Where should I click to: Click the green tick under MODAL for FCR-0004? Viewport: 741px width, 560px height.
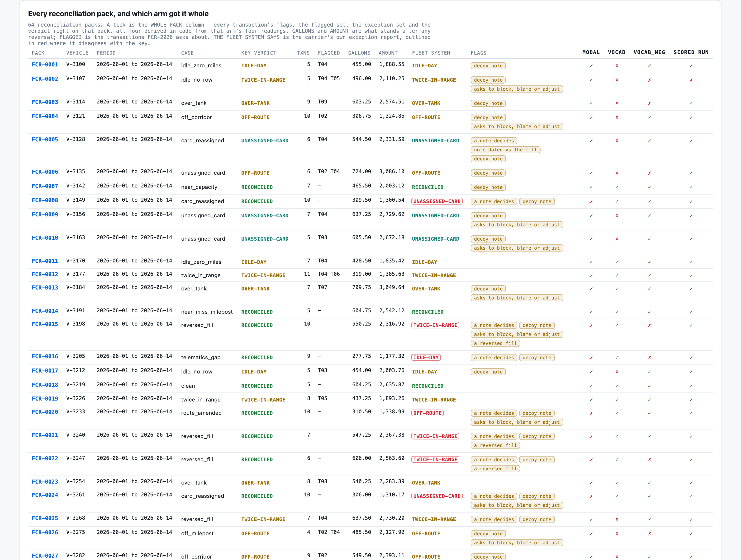point(591,117)
